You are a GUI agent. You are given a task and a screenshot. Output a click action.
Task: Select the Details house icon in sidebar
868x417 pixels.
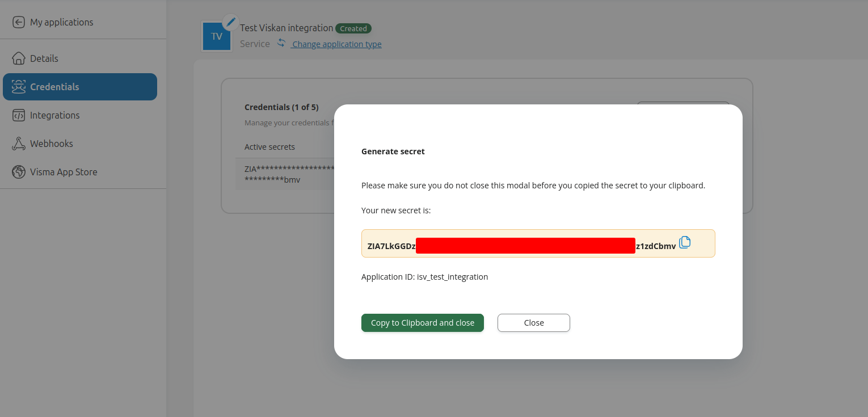pos(19,58)
